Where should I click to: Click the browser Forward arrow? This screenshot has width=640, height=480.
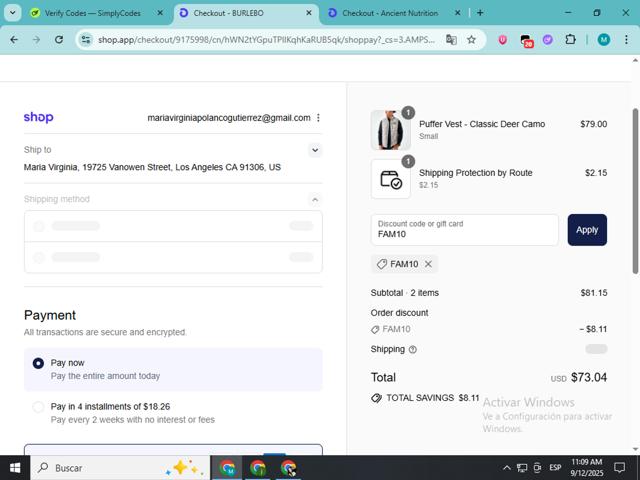click(36, 40)
